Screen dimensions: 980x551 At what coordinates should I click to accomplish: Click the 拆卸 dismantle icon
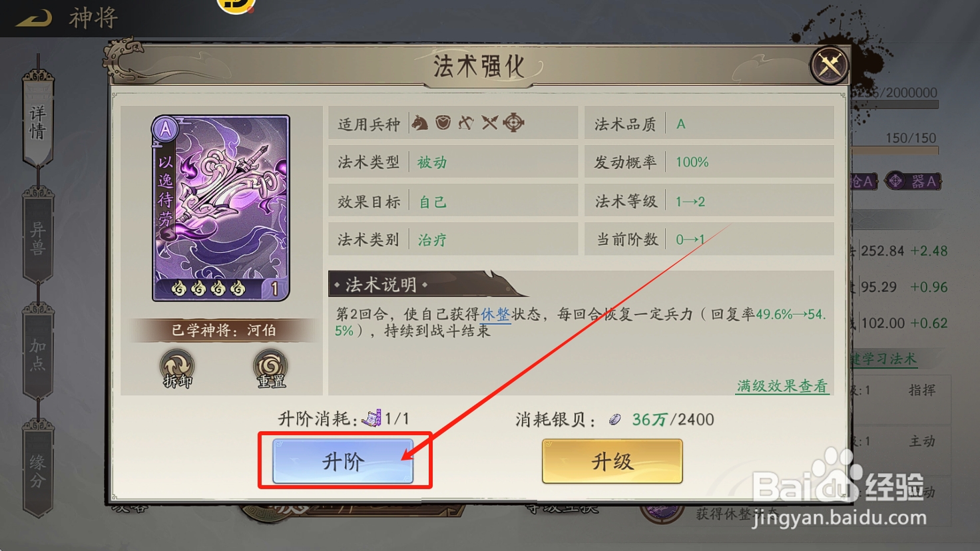[x=177, y=369]
